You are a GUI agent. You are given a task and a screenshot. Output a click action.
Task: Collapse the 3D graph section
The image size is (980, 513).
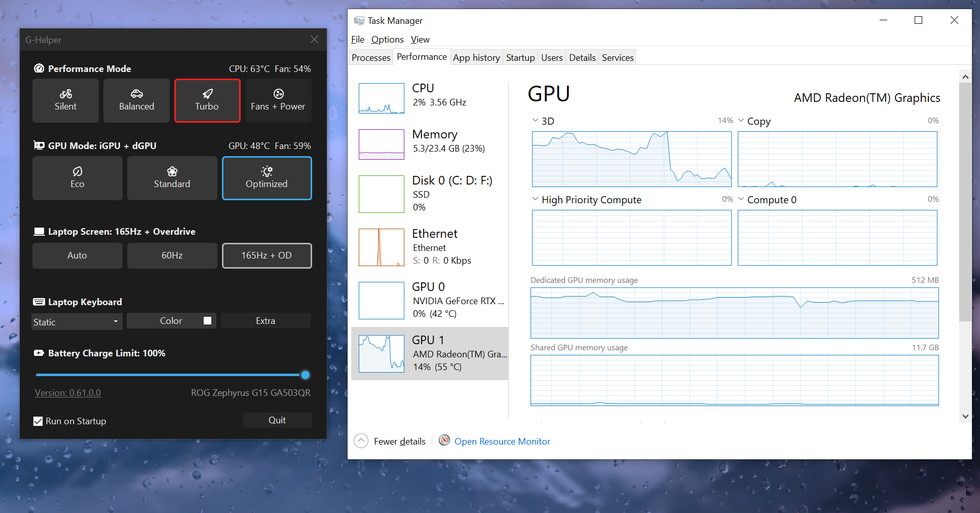coord(536,120)
